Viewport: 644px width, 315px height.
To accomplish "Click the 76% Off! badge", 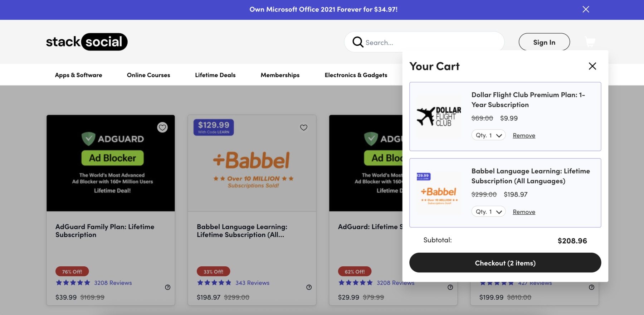I will pyautogui.click(x=72, y=271).
